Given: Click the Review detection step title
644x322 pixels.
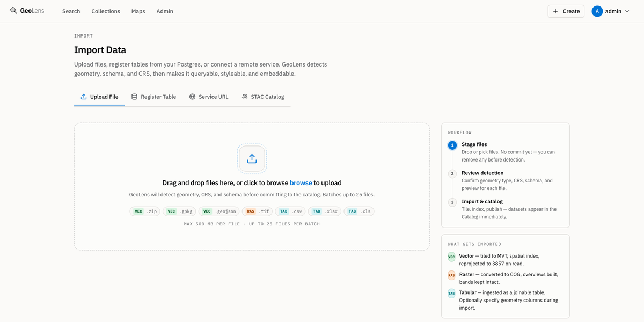Looking at the screenshot, I should 482,173.
